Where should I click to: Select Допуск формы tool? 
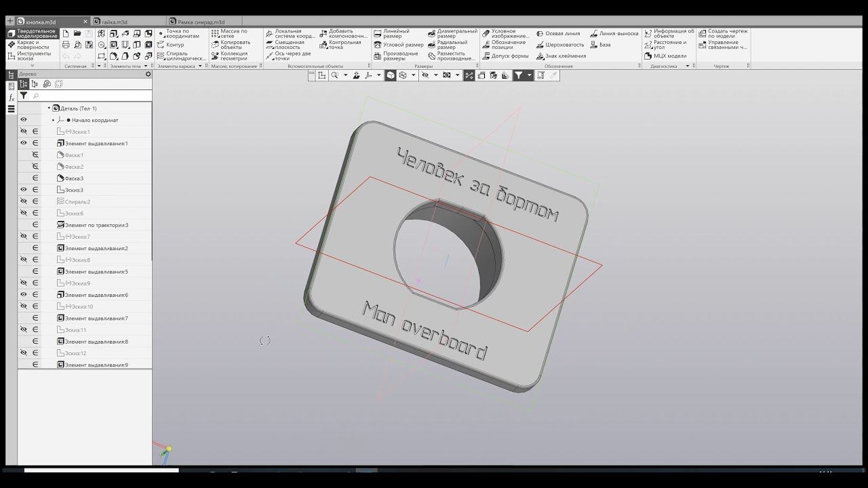(505, 56)
